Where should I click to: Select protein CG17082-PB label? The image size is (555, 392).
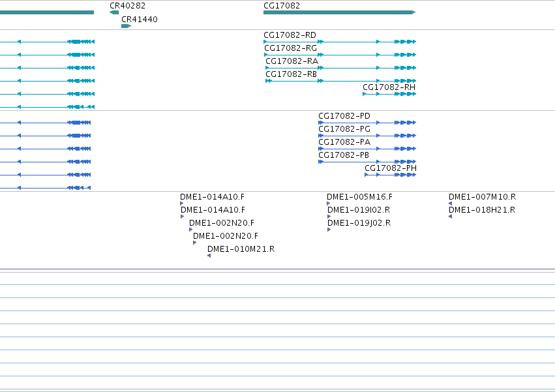click(344, 155)
